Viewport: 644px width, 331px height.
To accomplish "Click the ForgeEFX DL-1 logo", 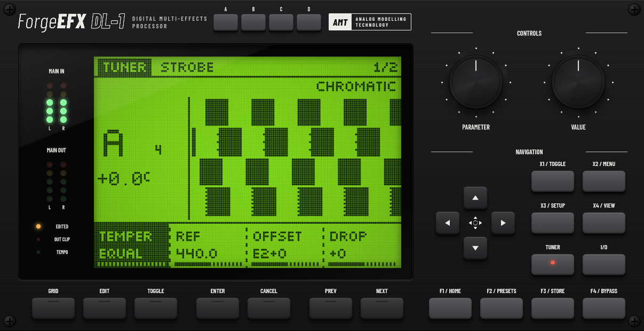I will point(71,22).
